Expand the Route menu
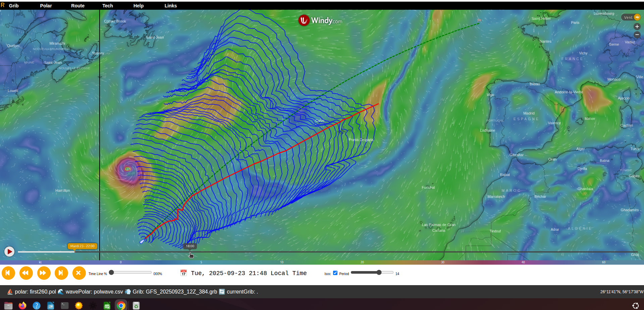644x310 pixels. [x=78, y=6]
